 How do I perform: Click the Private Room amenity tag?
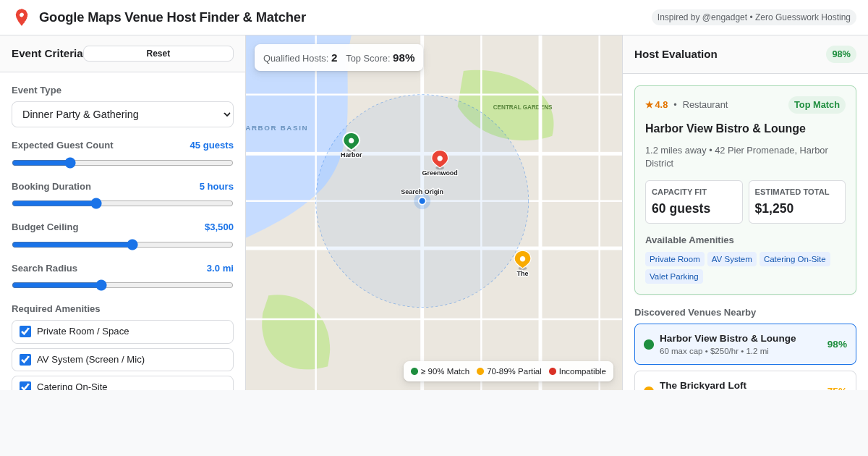click(x=675, y=259)
